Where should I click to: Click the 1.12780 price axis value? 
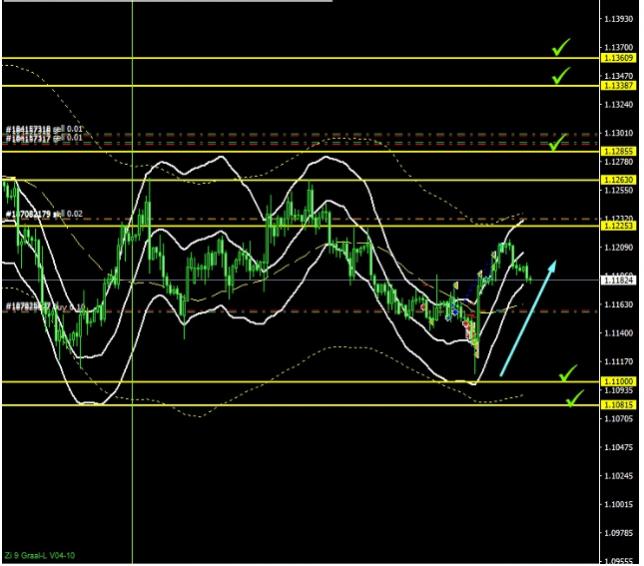coord(619,161)
